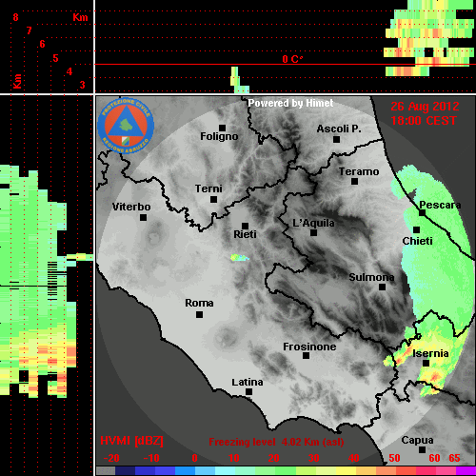This screenshot has width=476, height=476.
Task: Click the grey swatch at color bar start
Action: [106, 470]
